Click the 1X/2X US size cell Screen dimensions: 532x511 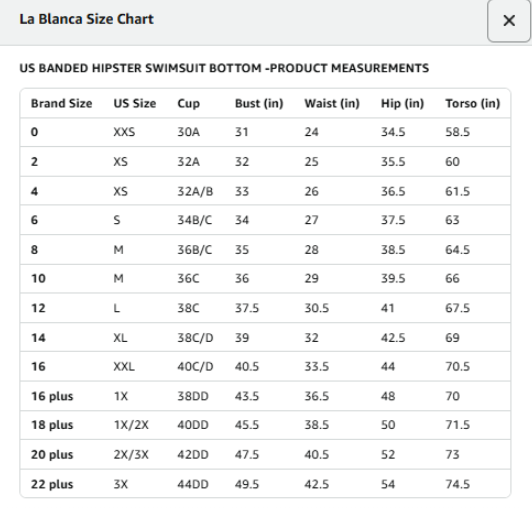click(131, 425)
